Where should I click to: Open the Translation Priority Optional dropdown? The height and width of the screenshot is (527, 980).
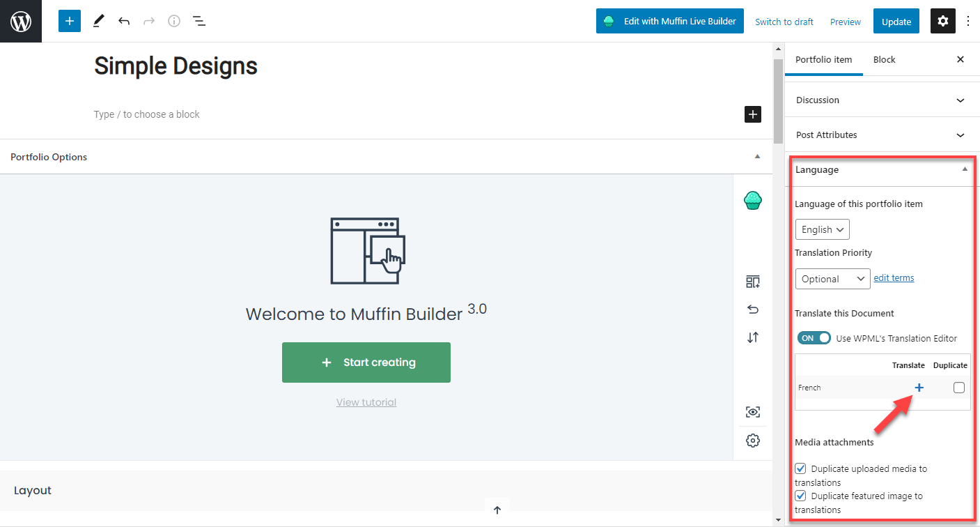tap(833, 279)
